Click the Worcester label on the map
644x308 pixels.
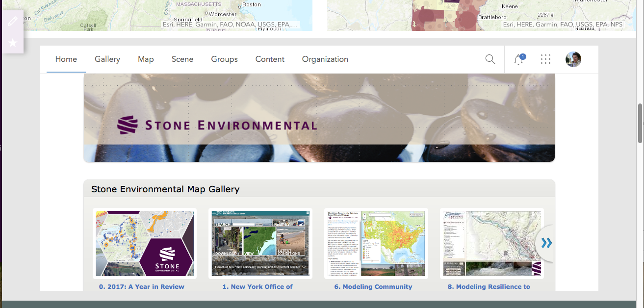pos(223,14)
